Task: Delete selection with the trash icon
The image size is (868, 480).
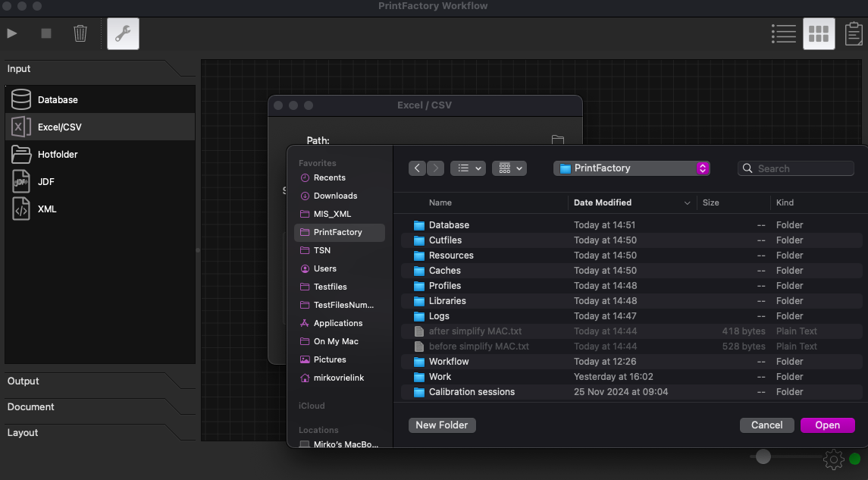Action: click(80, 34)
